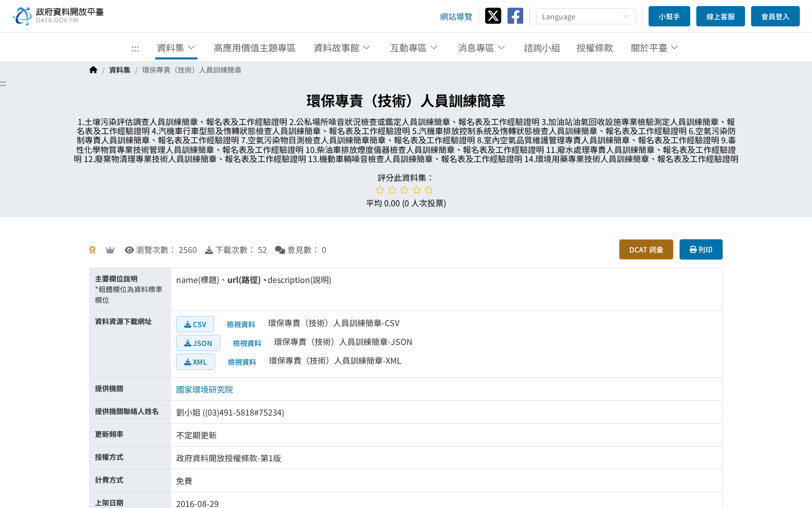Download the JSON resource

click(x=198, y=343)
